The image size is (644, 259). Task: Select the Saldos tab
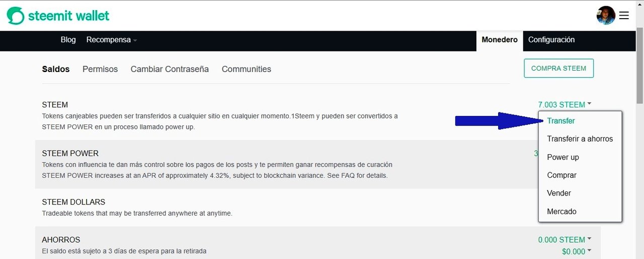56,69
